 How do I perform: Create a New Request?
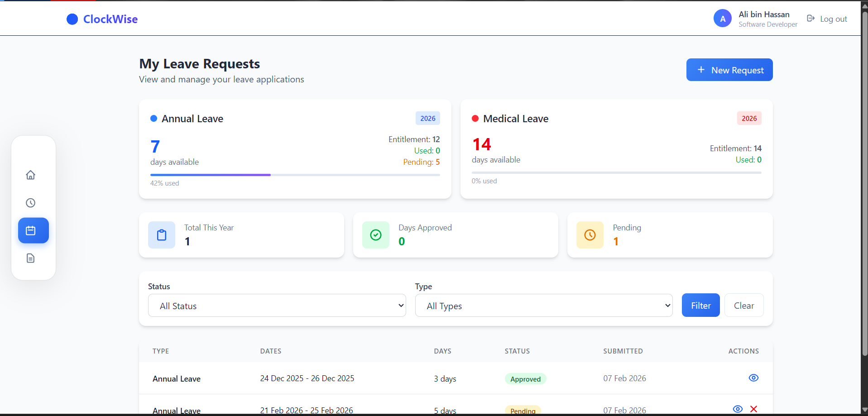[x=729, y=70]
